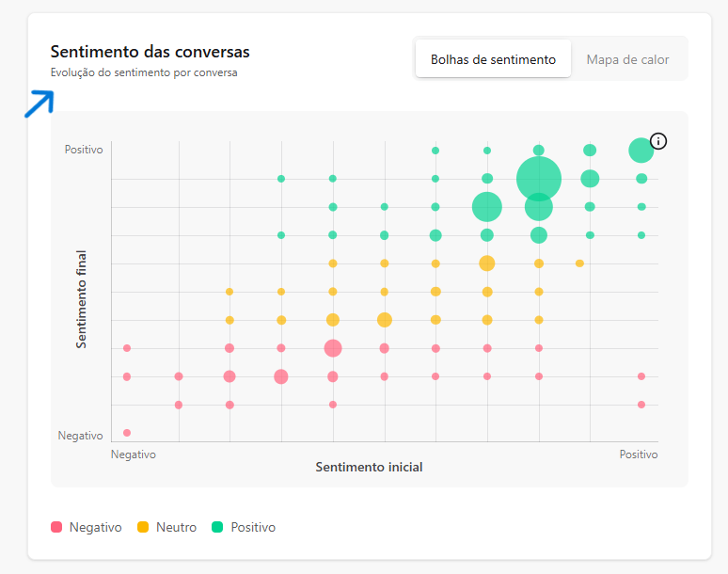Toggle the Negativo series via its legend label
This screenshot has height=574, width=728.
(95, 527)
